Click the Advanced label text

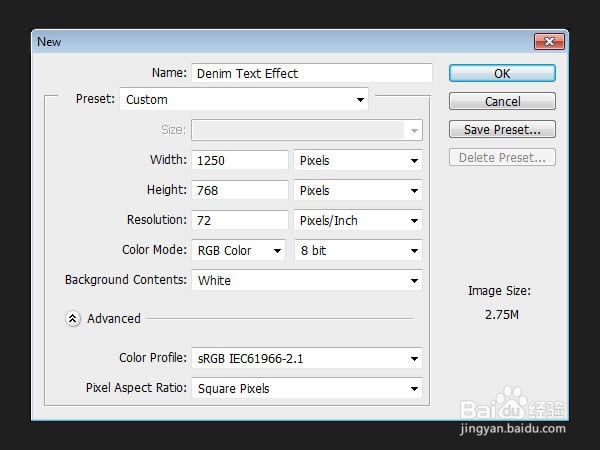pos(114,318)
